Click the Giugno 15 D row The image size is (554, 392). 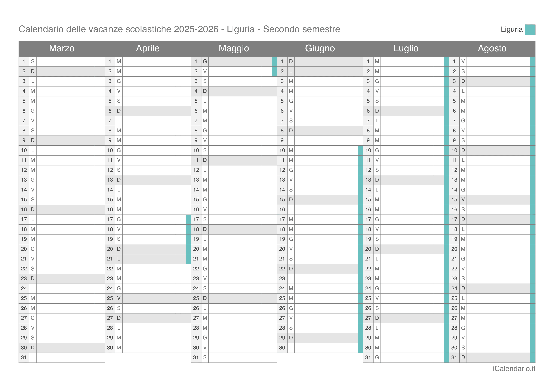coord(320,200)
